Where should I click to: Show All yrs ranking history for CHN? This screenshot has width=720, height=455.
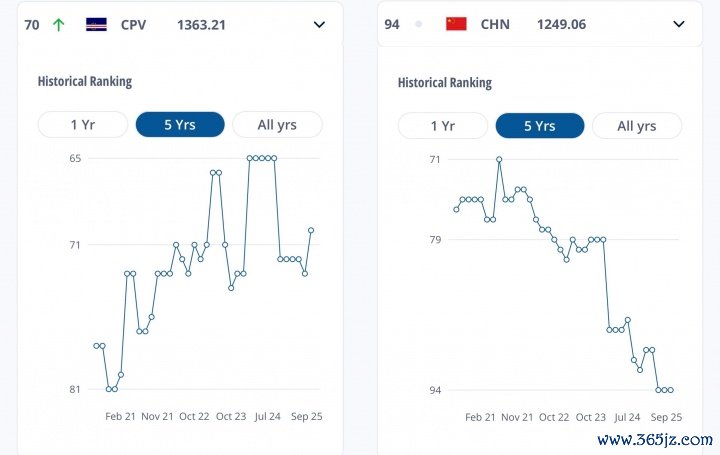(x=637, y=126)
